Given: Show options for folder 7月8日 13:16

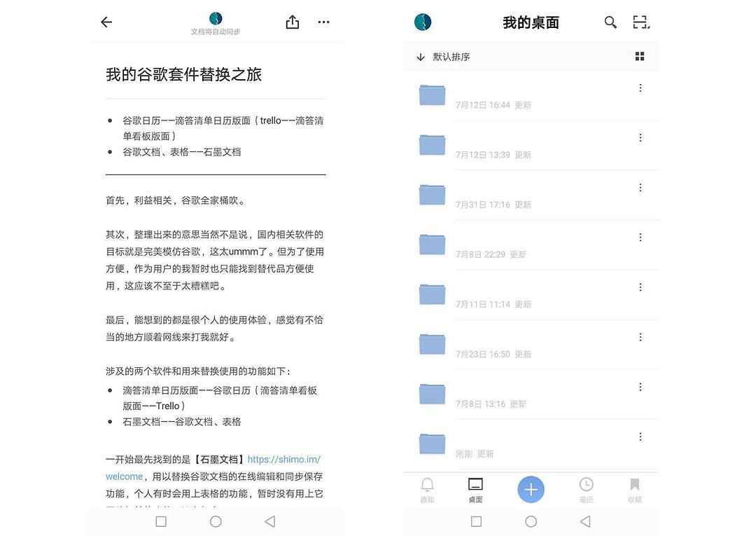Looking at the screenshot, I should pos(640,387).
